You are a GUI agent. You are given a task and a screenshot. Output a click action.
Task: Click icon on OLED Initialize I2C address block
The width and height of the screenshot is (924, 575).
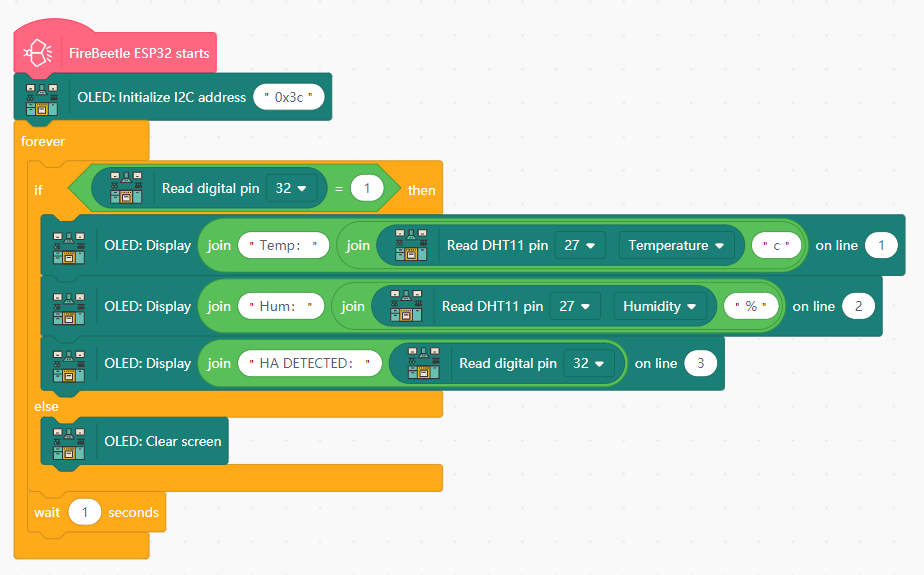42,97
